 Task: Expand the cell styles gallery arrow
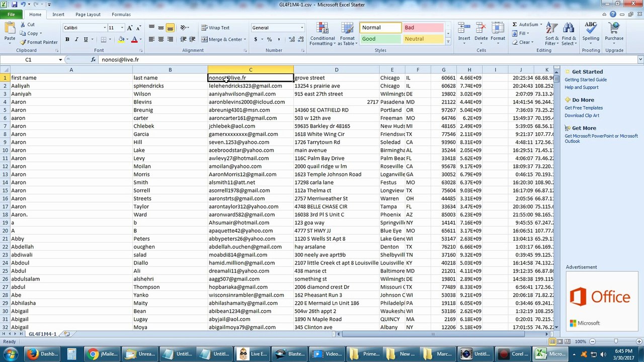coord(448,42)
